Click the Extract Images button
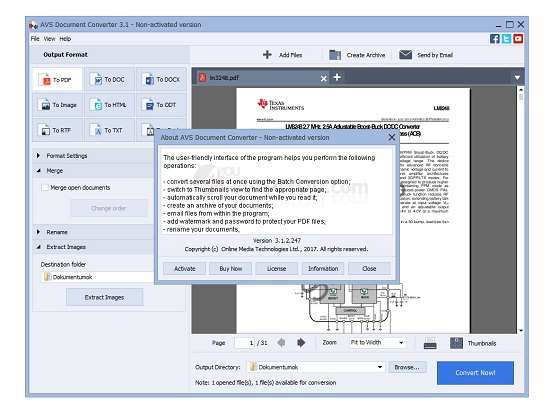Screen dimensions: 550x417 pos(105,297)
